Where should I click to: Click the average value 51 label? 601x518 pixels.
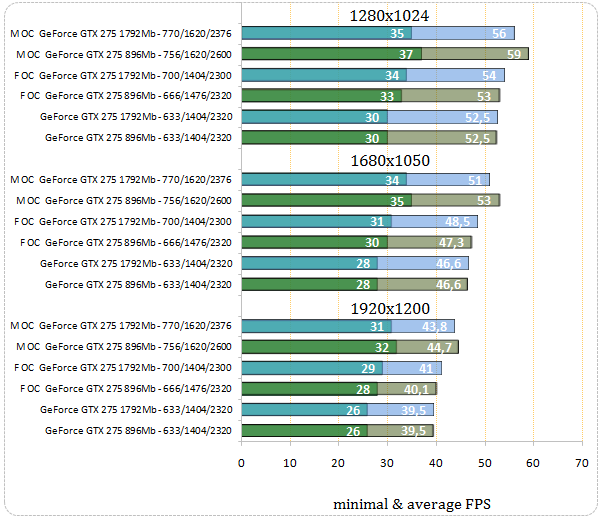pos(475,180)
